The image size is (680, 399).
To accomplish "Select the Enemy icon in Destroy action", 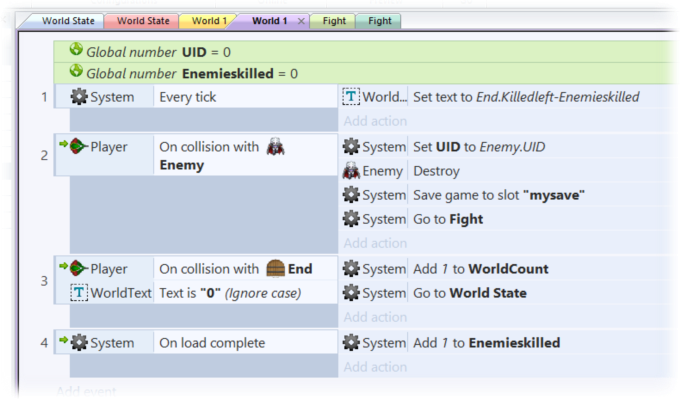I will (351, 171).
